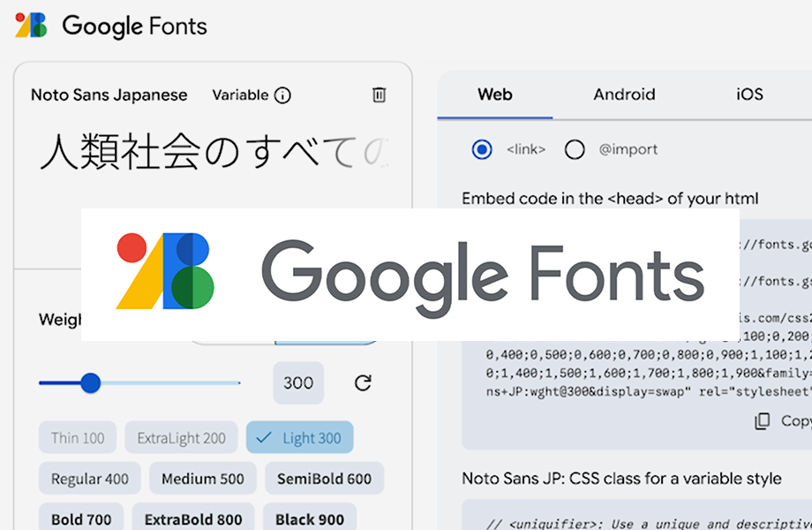The height and width of the screenshot is (530, 812).
Task: Reset weight with the refresh icon
Action: point(363,382)
